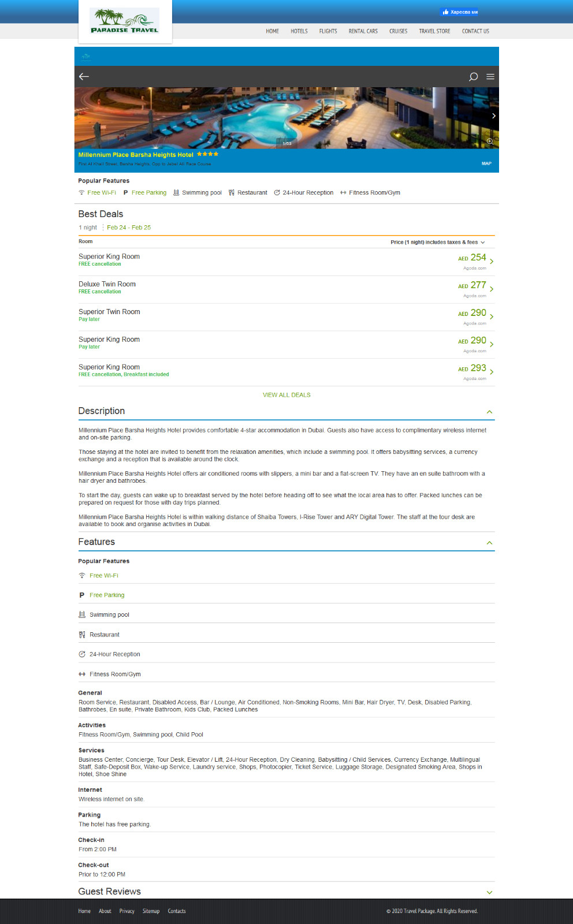The image size is (573, 924).
Task: Click Fitness Room/Gym icon in top row
Action: tap(343, 193)
